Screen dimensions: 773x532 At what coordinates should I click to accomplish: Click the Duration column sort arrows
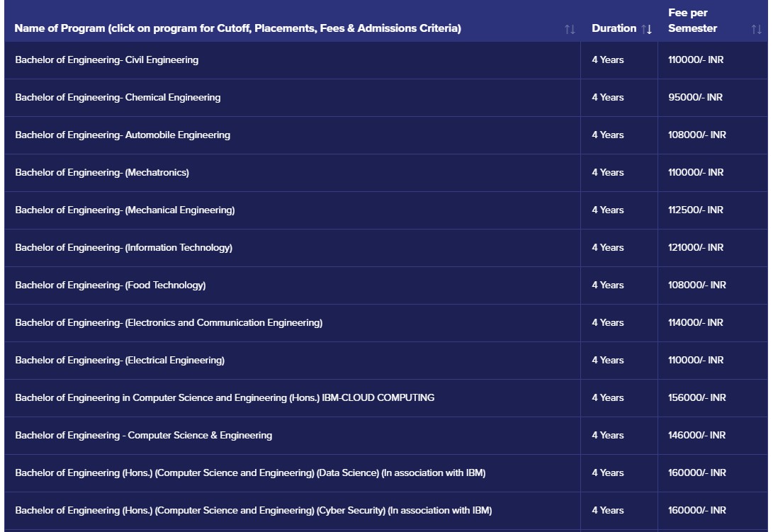point(646,29)
